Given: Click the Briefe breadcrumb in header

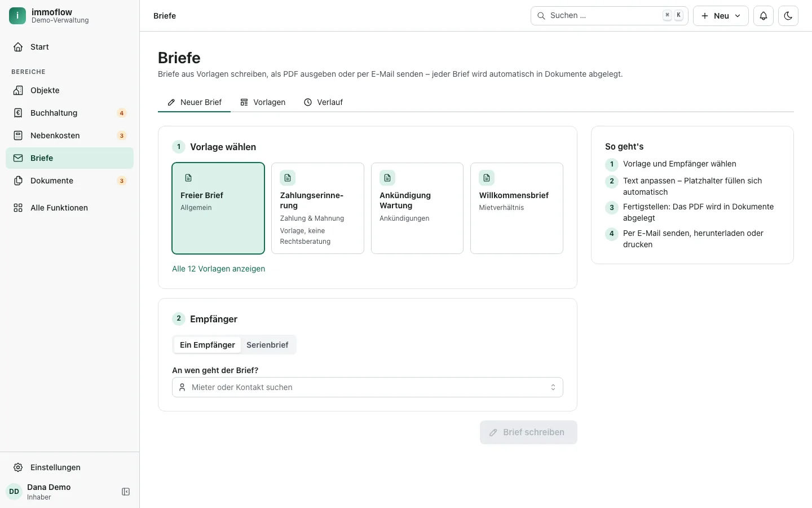Looking at the screenshot, I should coord(165,16).
